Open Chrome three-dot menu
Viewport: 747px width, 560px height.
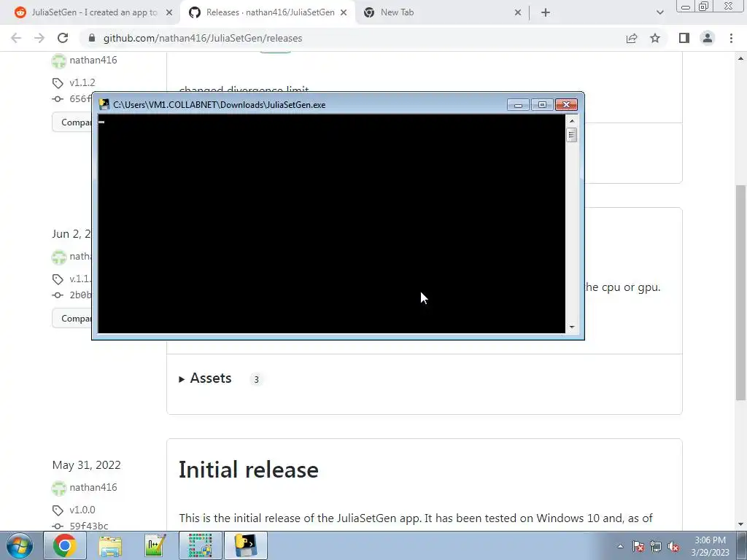(x=731, y=38)
